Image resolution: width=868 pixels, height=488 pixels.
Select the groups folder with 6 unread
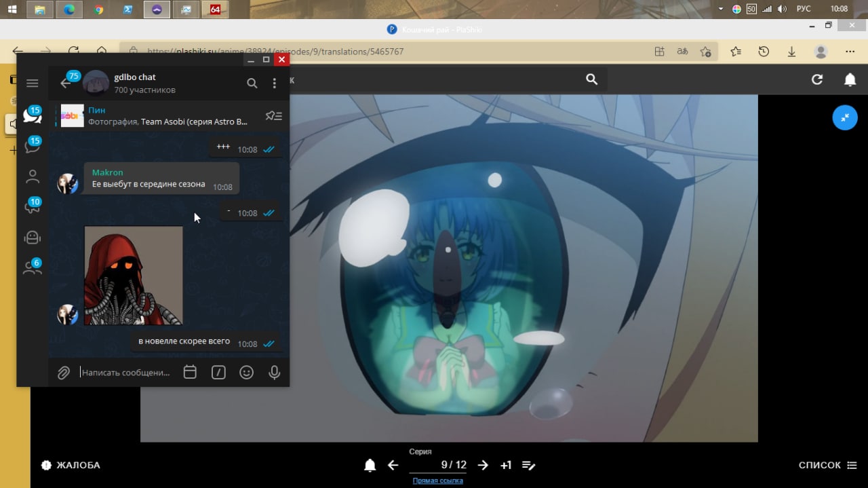point(32,267)
